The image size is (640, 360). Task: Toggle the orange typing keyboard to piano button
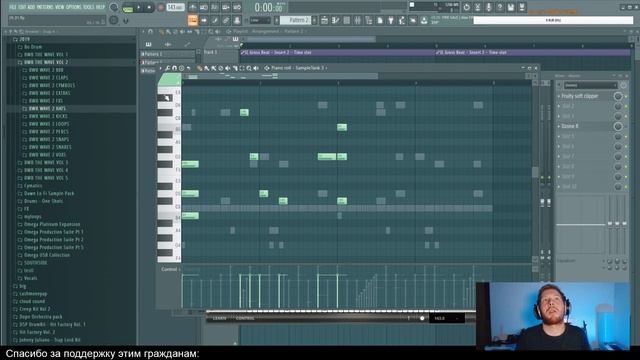[x=193, y=20]
